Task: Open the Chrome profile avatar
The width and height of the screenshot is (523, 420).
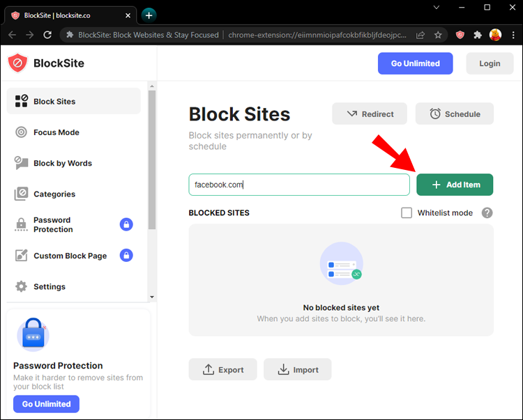Action: (x=495, y=35)
